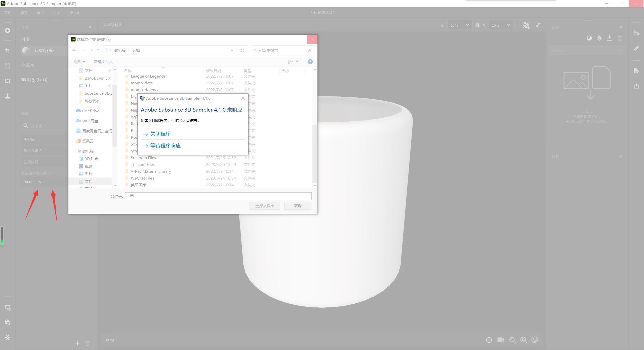Screen dimensions: 644x350
Task: Click the fullscreen expand viewport icon
Action: pyautogui.click(x=538, y=25)
